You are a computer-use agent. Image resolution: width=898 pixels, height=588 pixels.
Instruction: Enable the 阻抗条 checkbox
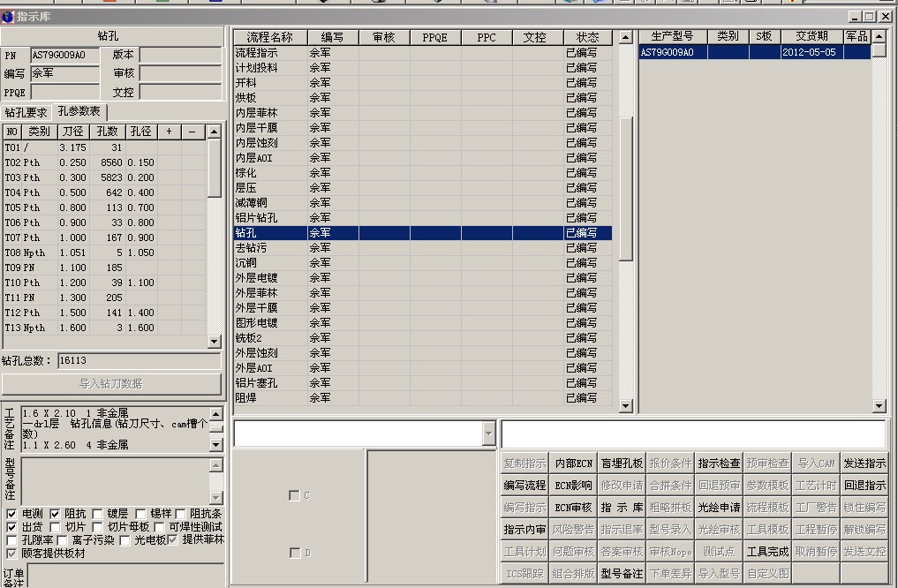[x=180, y=514]
